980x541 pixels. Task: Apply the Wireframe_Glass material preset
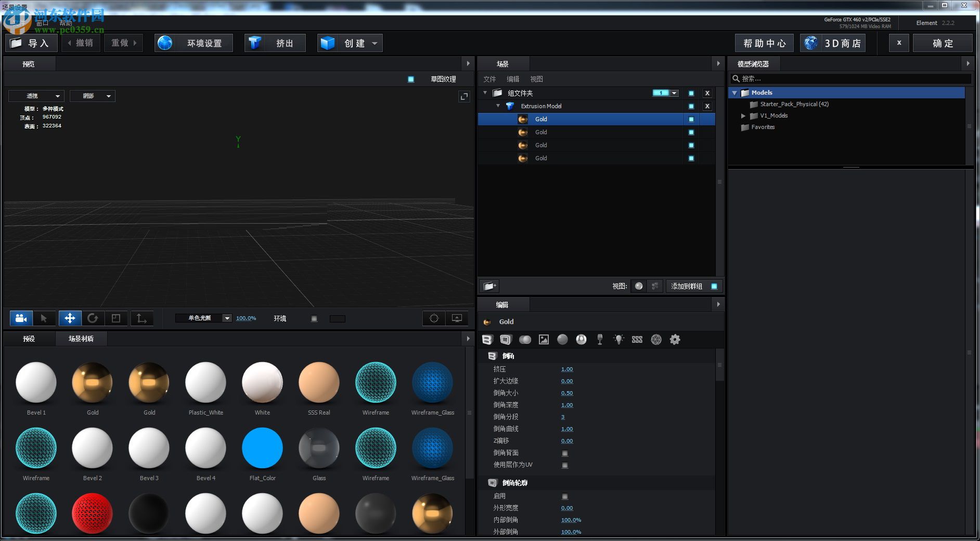432,382
